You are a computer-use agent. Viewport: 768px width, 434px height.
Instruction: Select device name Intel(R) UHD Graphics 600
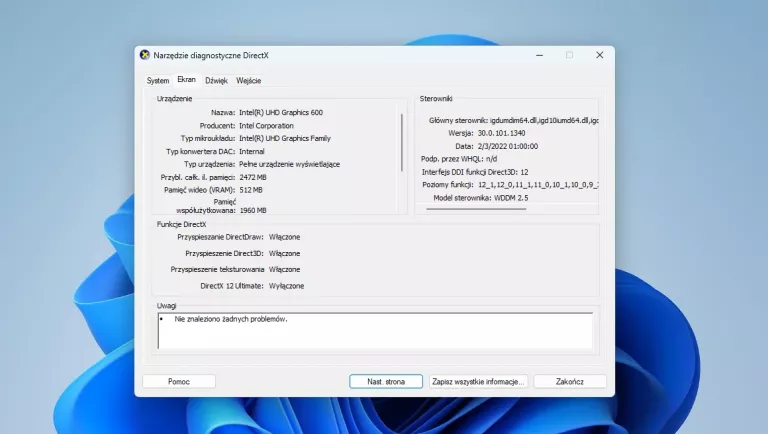pos(281,113)
